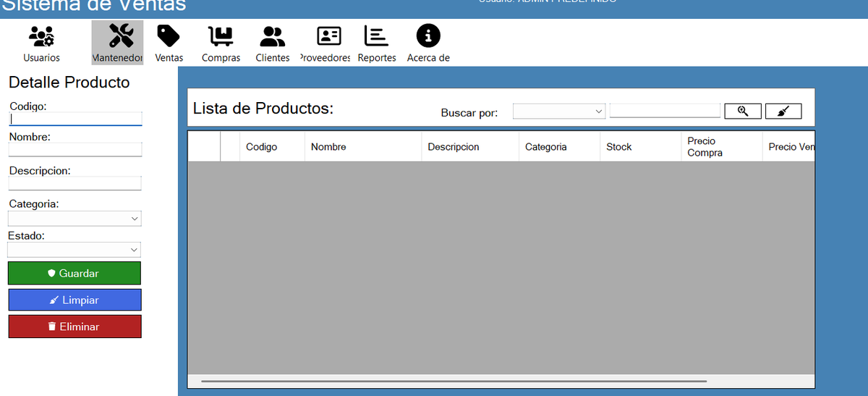The width and height of the screenshot is (868, 396).
Task: Click the blue Limpiar button
Action: tap(75, 300)
